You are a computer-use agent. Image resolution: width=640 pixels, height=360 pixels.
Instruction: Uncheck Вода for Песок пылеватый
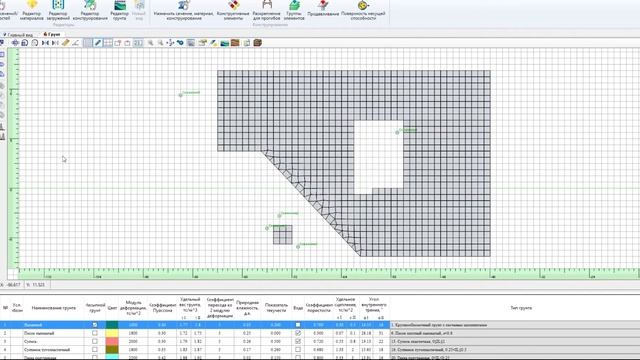pos(298,333)
